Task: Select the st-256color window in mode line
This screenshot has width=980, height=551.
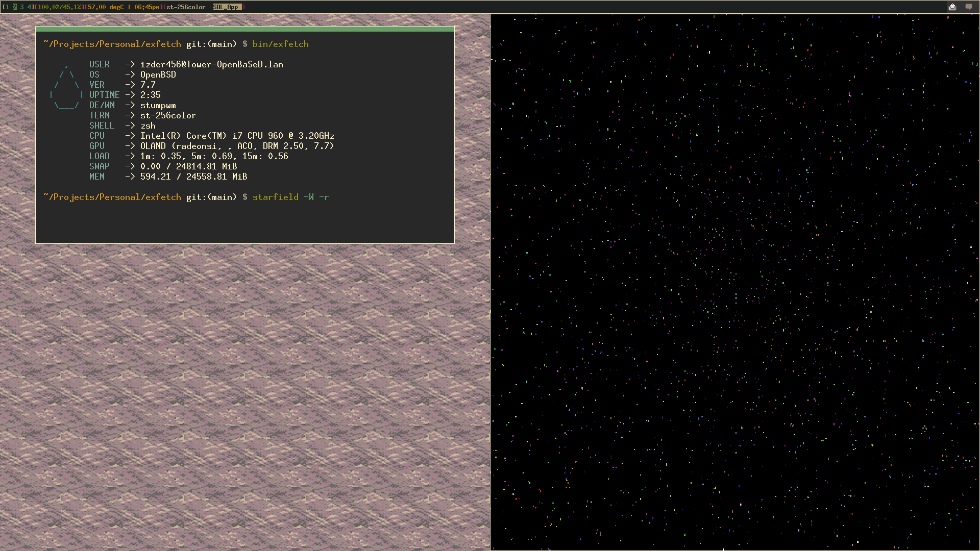Action: [186, 7]
